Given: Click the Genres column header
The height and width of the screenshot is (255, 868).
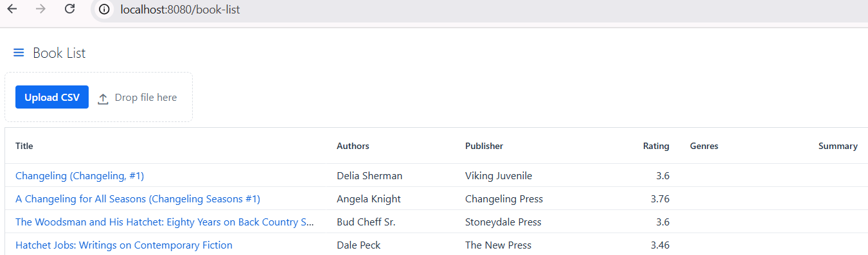Looking at the screenshot, I should (704, 146).
